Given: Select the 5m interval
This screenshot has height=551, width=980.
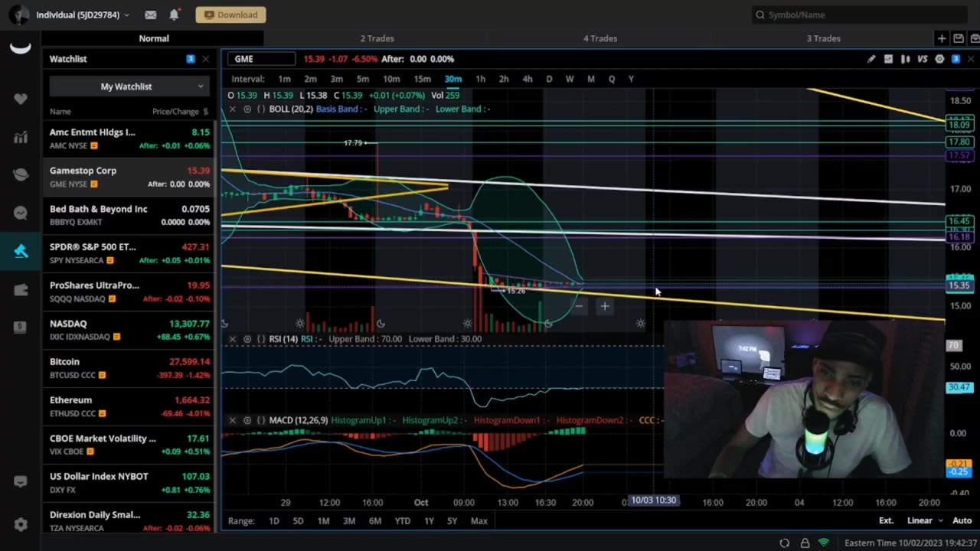Looking at the screenshot, I should [362, 79].
